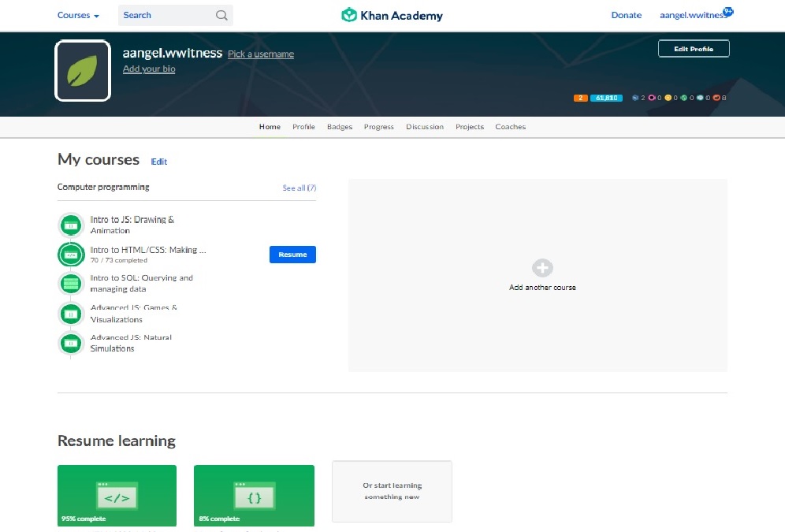The height and width of the screenshot is (532, 785).
Task: Open the Discussion tab
Action: coord(425,127)
